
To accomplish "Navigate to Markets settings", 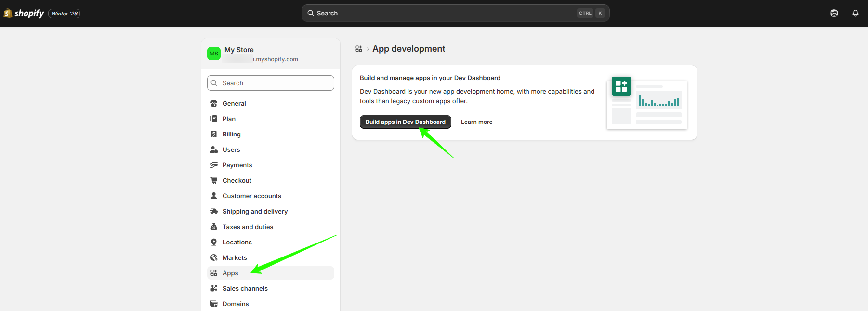I will point(235,257).
